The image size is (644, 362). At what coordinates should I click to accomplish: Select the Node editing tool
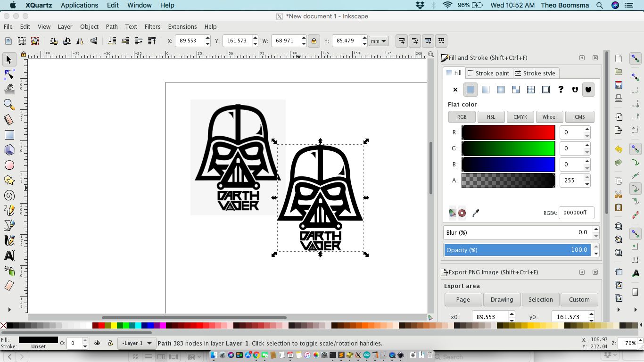pos(9,74)
